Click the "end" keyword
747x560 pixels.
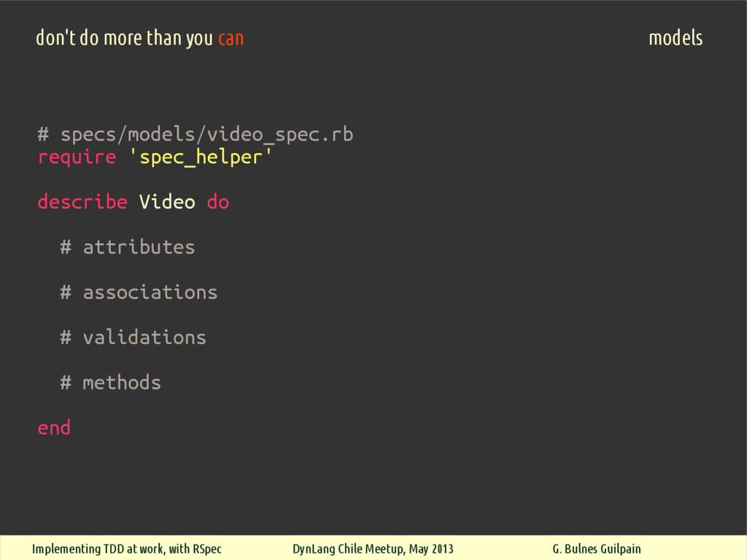54,428
